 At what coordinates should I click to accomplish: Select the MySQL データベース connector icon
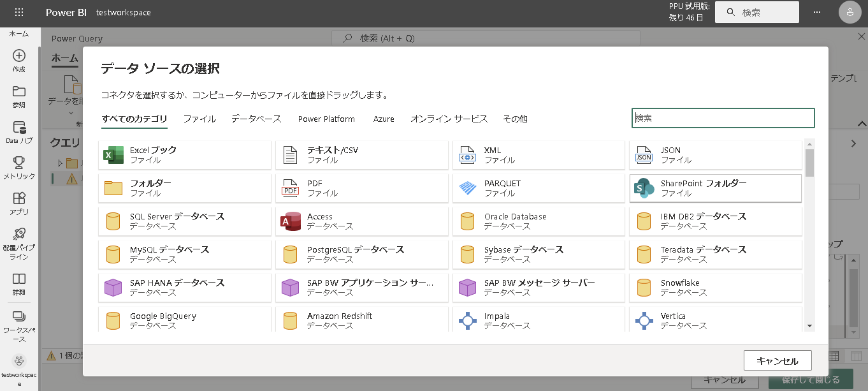pos(113,255)
